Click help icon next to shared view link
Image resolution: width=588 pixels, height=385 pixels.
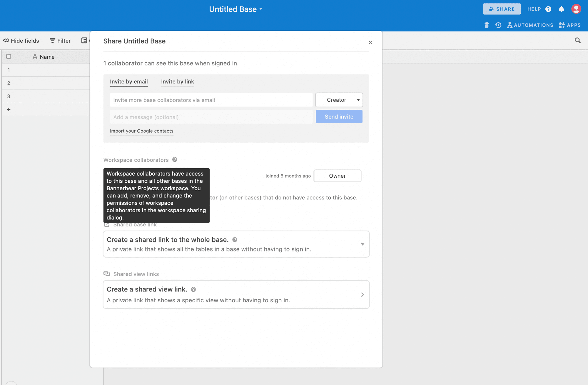tap(193, 289)
